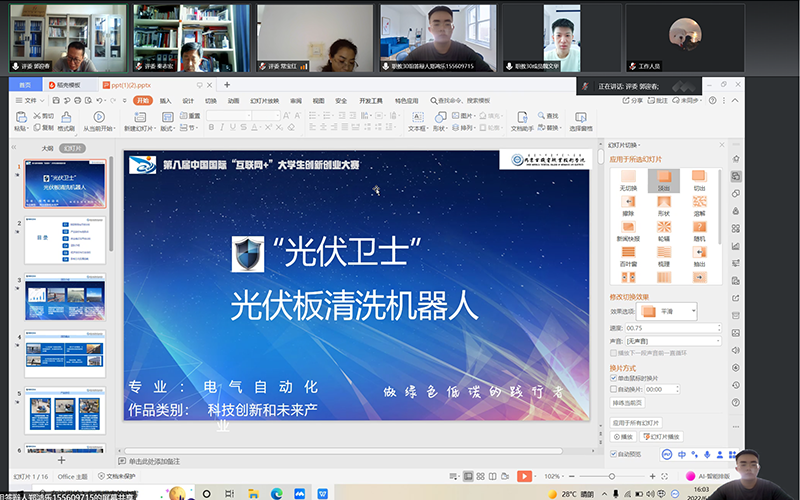Click the 播放 play button in transition panel
Screen dimensions: 800x500
point(623,437)
